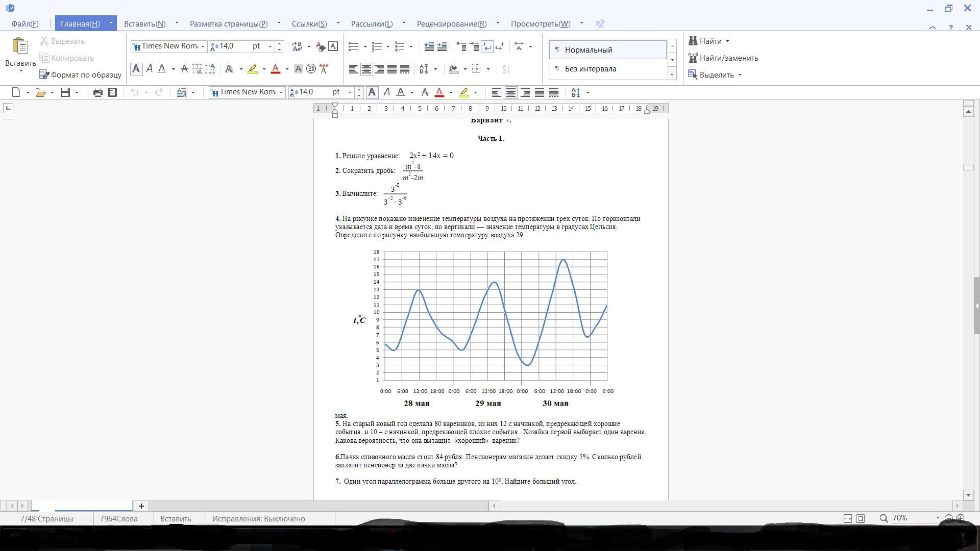Click Найти/заменить button
980x551 pixels.
(723, 58)
